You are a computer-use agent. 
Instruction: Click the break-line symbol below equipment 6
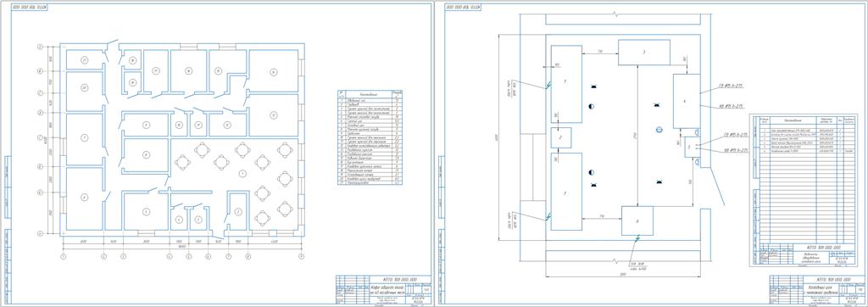coord(637,239)
